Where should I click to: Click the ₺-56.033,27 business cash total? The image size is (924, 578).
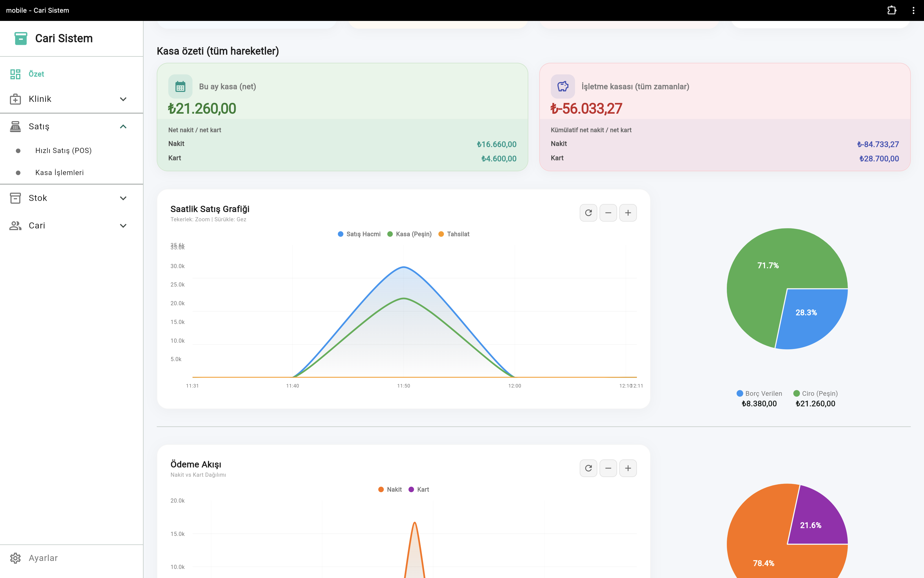point(586,108)
